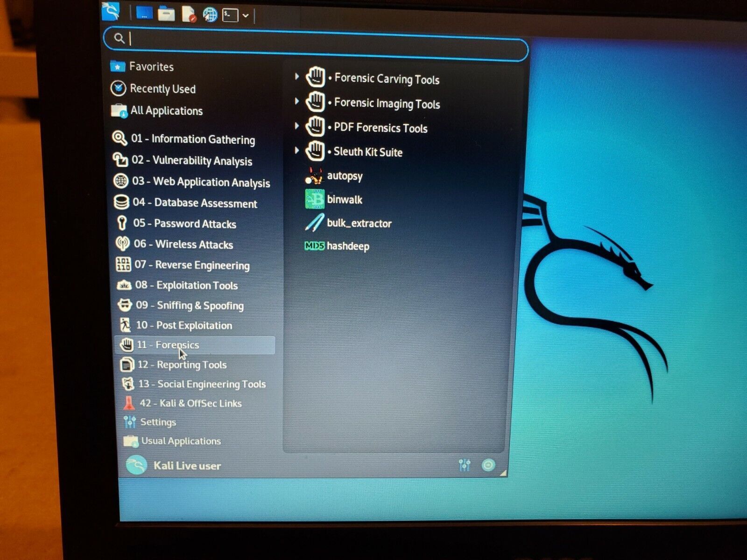Click the 08 - Exploitation Tools explosion icon
Screen dimensions: 747x560
[x=124, y=284]
